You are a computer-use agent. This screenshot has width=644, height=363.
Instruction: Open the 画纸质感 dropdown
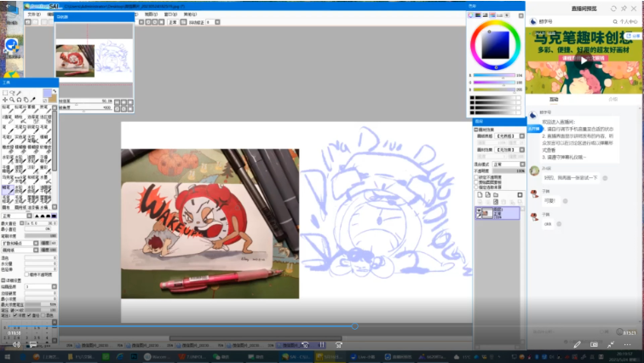pos(509,136)
